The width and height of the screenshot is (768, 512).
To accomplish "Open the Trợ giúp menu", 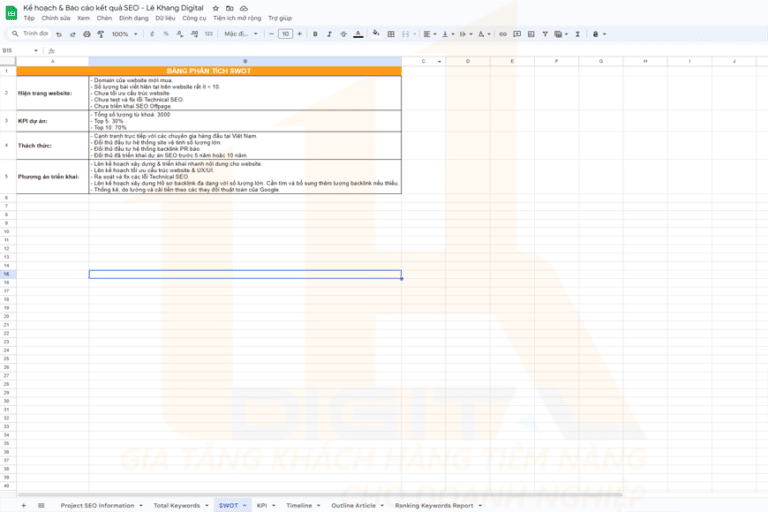I will pyautogui.click(x=280, y=18).
